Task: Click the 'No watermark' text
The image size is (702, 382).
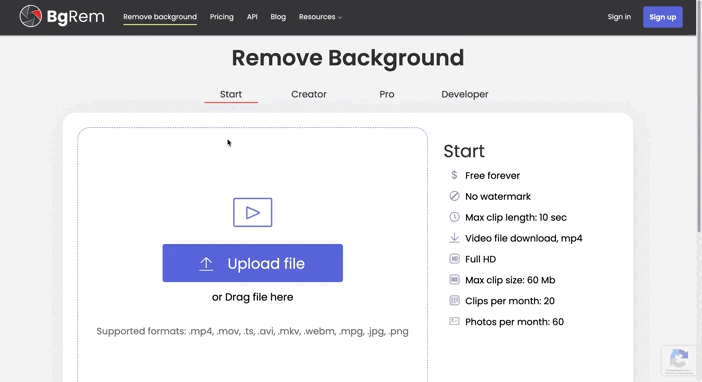Action: click(x=498, y=197)
